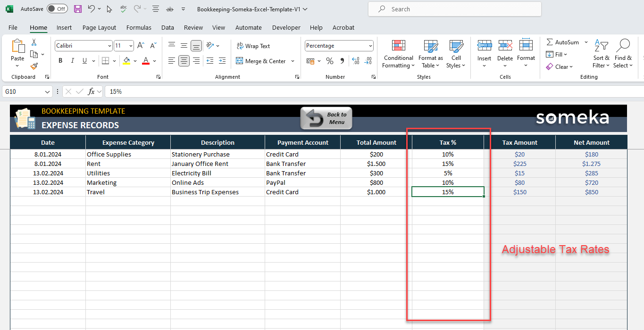Open the Name Box dropdown arrow
The height and width of the screenshot is (330, 644).
pos(47,91)
